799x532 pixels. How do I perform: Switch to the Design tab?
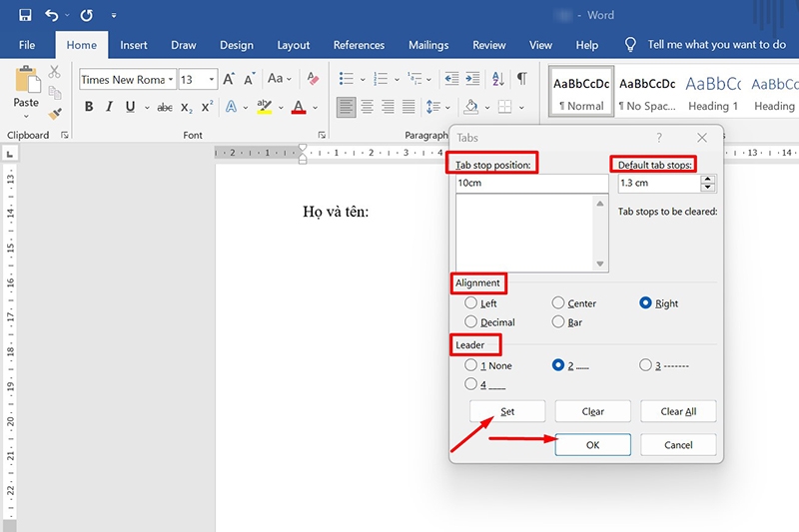point(237,45)
